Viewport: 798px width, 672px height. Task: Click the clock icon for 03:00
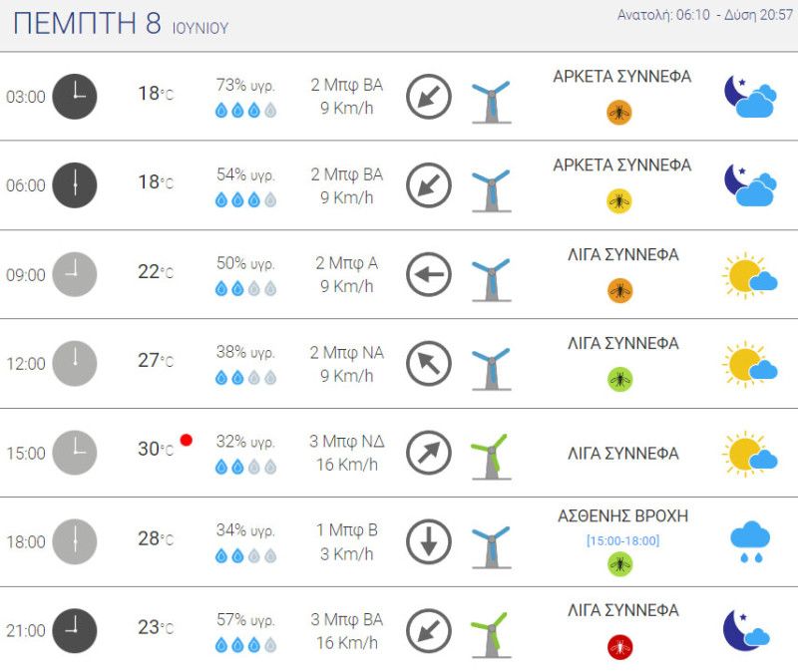75,97
